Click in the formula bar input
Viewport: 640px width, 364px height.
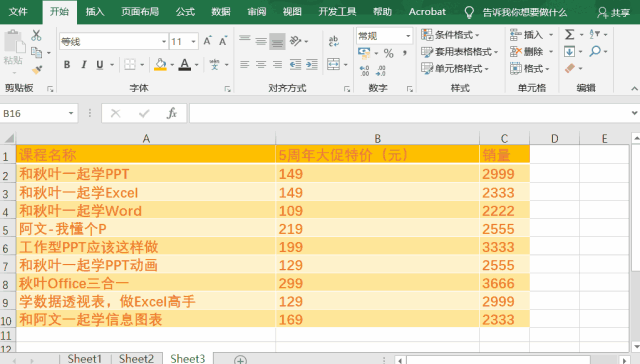click(x=409, y=113)
